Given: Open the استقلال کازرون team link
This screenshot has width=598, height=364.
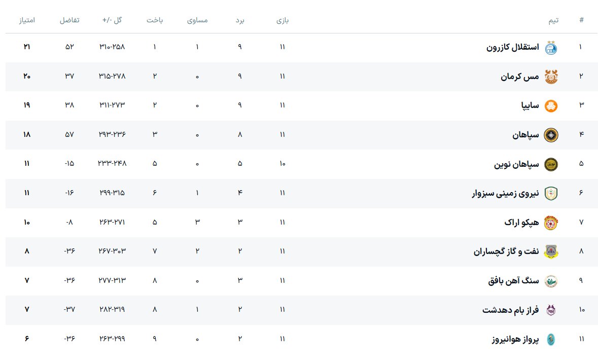Looking at the screenshot, I should pos(513,48).
